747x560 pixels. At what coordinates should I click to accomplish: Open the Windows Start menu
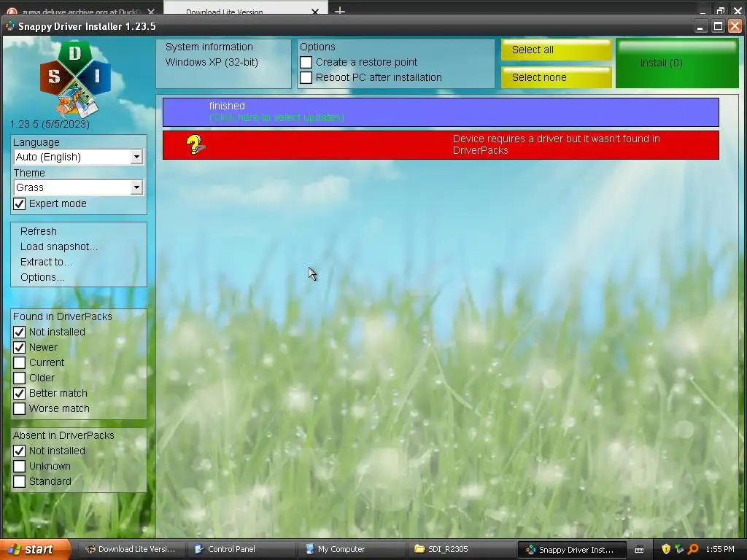[35, 550]
